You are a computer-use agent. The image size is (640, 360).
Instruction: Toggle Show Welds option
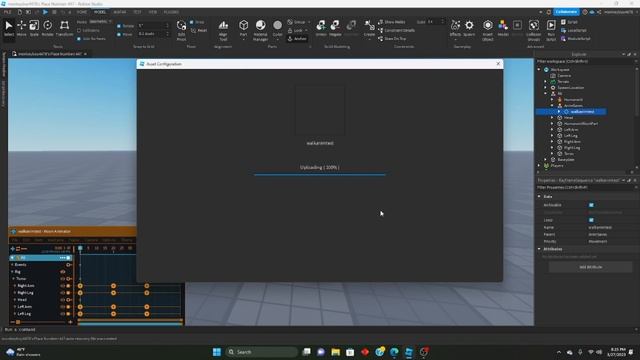[x=391, y=22]
